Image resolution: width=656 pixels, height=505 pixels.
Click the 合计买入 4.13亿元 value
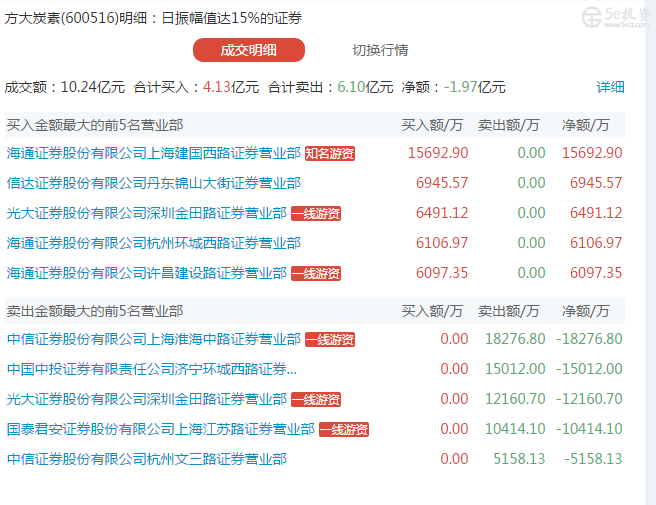click(231, 87)
